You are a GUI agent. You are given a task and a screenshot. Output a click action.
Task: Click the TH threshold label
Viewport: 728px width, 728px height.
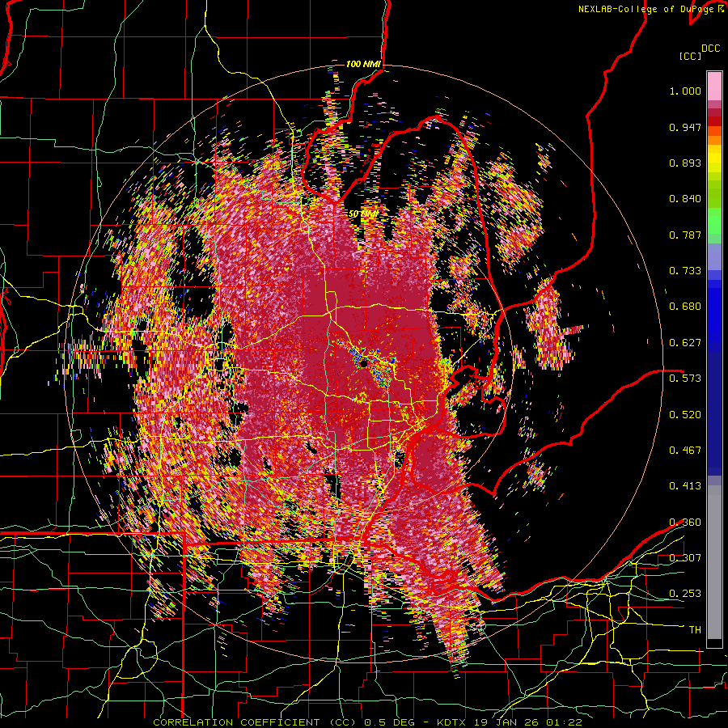695,630
